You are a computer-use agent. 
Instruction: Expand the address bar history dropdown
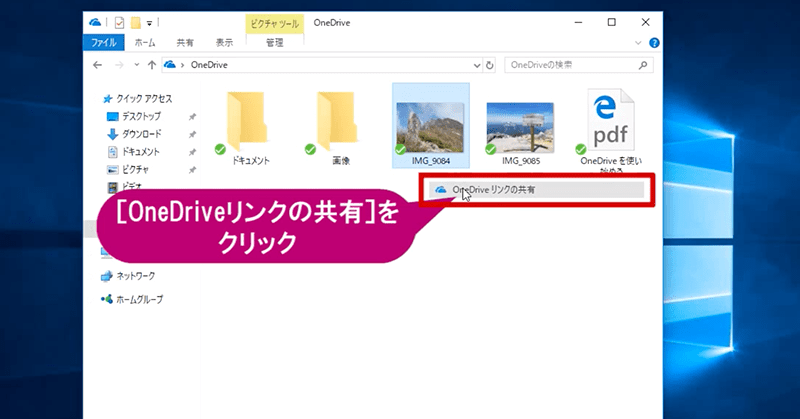click(477, 65)
